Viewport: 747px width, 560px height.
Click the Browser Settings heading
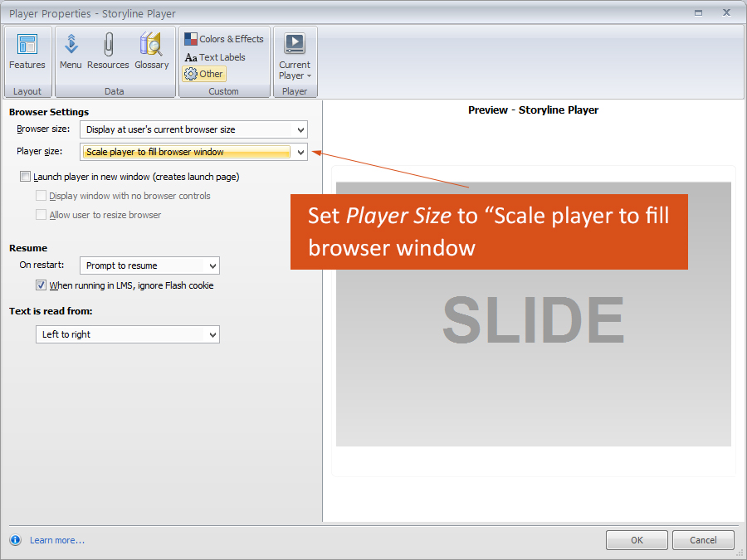[x=49, y=112]
